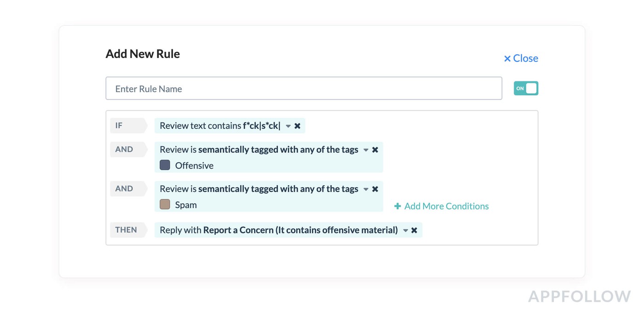Click the plus icon to add conditions

[397, 206]
